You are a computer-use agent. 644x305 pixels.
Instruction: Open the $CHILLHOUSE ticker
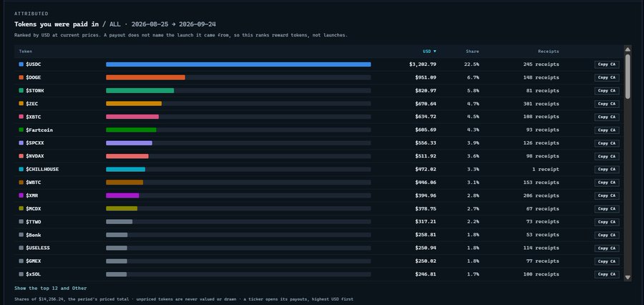[42, 170]
